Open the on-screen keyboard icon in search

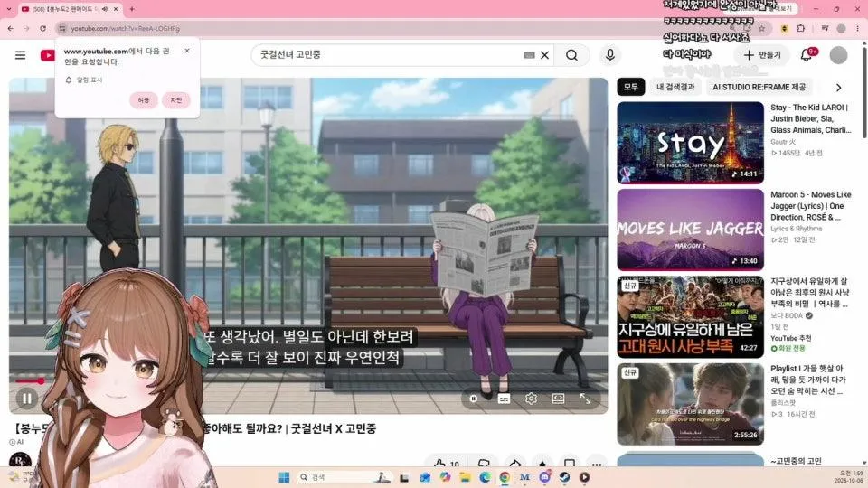click(529, 55)
